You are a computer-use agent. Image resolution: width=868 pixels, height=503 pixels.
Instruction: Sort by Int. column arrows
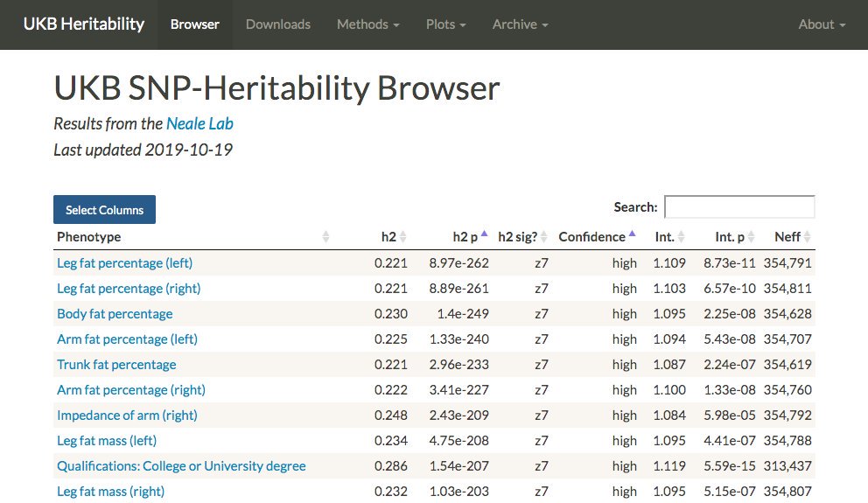point(682,237)
